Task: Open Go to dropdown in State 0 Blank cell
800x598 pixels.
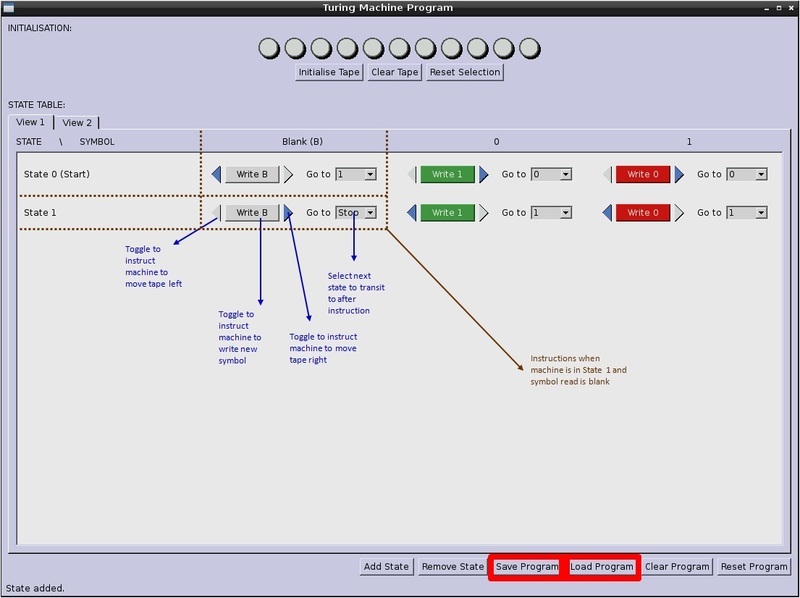Action: pos(356,174)
